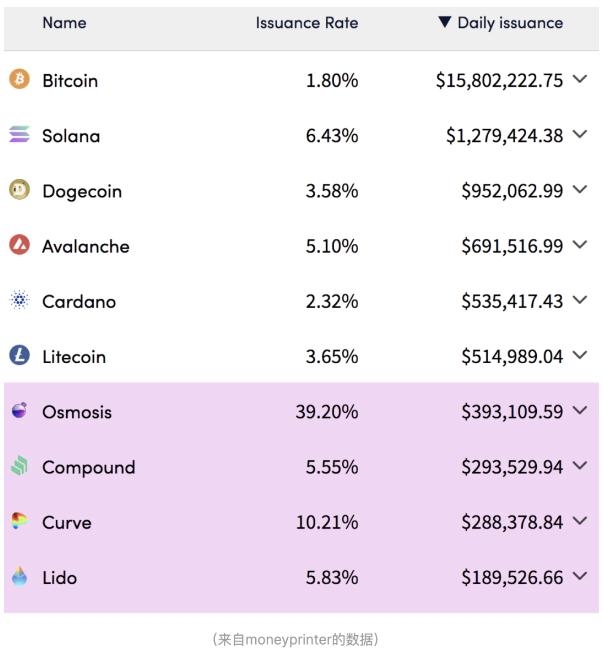Click the Litecoin logo icon
This screenshot has width=603, height=651.
click(x=19, y=356)
